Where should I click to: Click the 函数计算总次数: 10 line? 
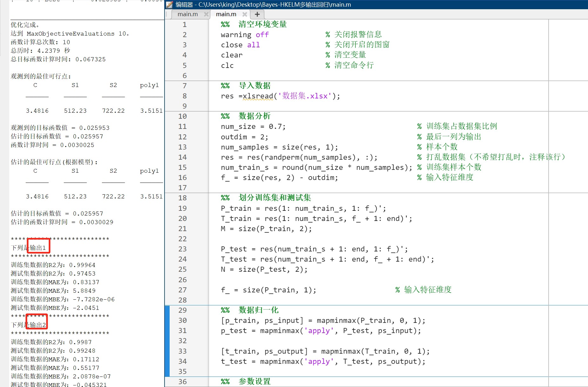point(40,42)
